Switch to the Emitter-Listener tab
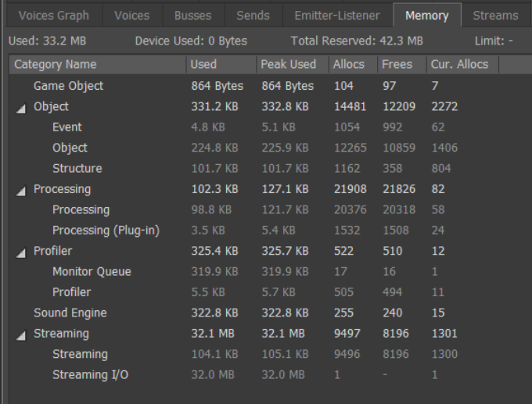 336,16
